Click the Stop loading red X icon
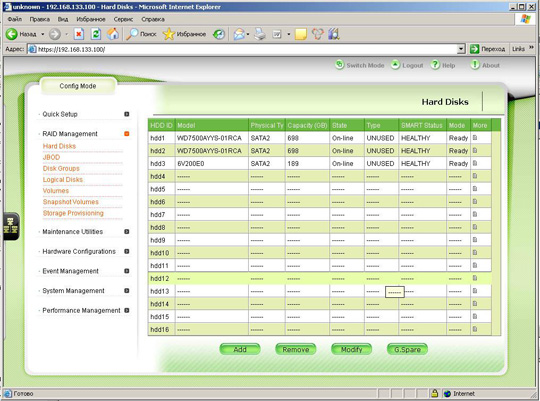The height and width of the screenshot is (401, 540). pos(79,34)
